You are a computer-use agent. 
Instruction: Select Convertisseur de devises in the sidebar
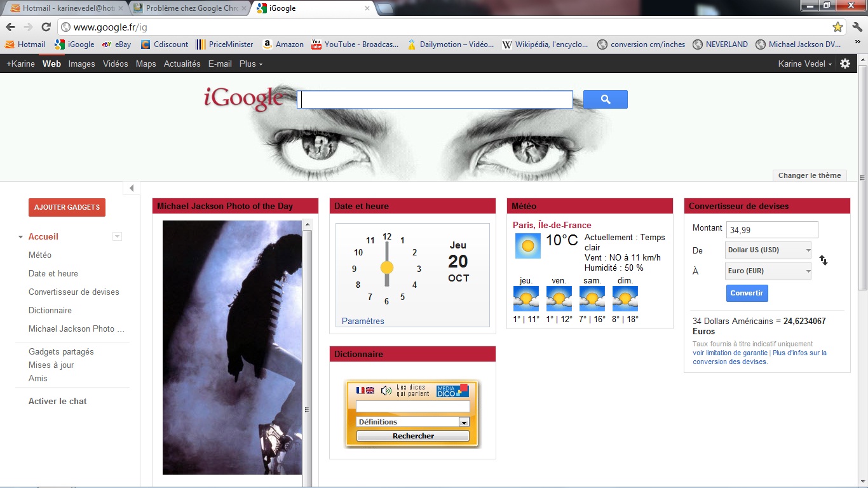[74, 292]
